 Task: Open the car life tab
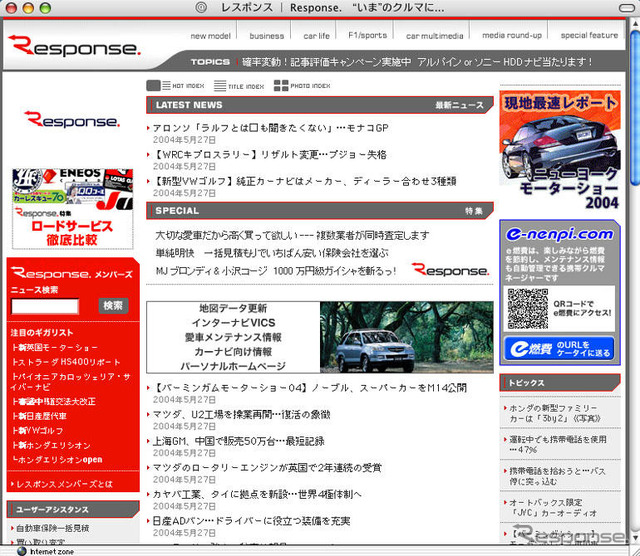pyautogui.click(x=316, y=36)
